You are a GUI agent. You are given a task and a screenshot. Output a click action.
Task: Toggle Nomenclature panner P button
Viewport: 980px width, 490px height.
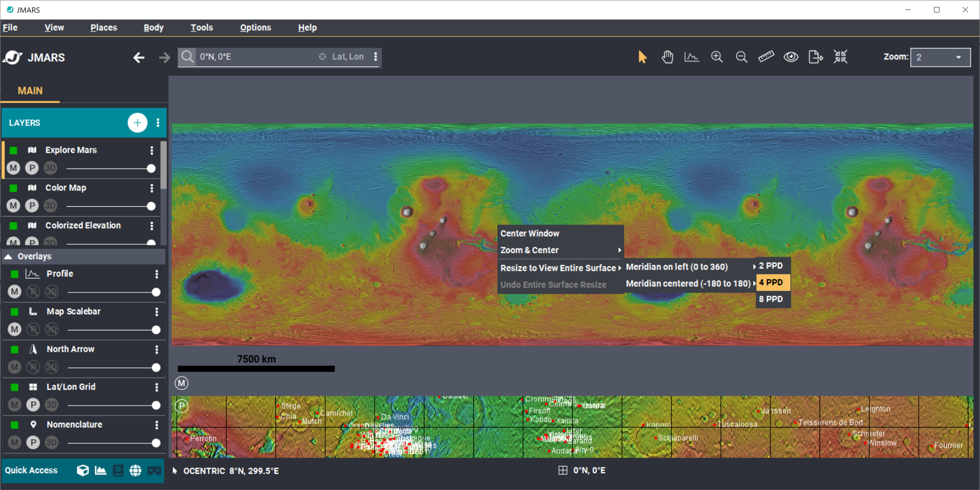(x=33, y=442)
